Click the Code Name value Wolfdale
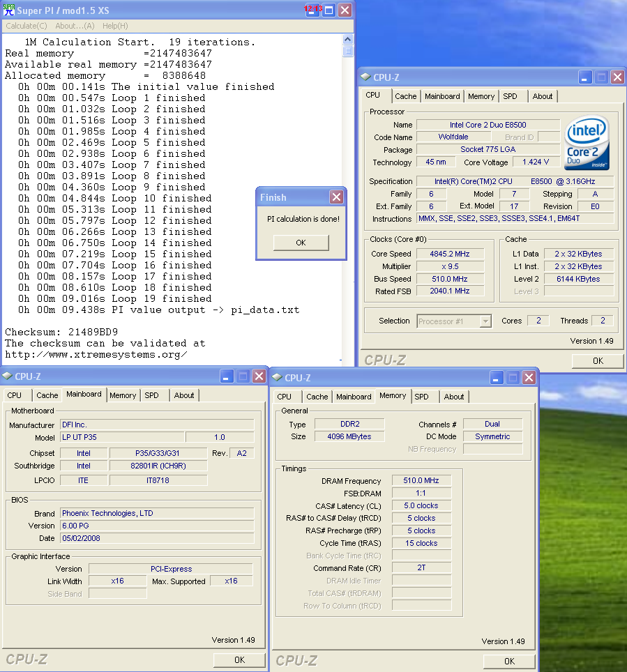The width and height of the screenshot is (627, 672). (453, 137)
